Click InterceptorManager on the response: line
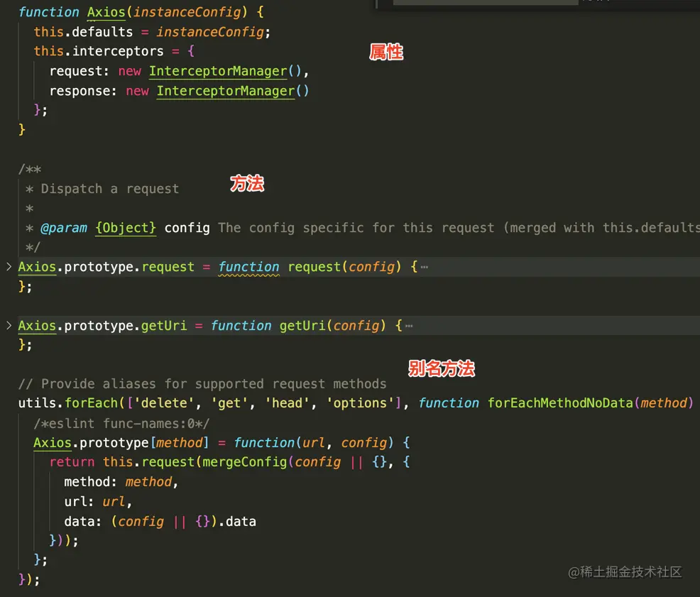Image resolution: width=700 pixels, height=597 pixels. point(226,91)
